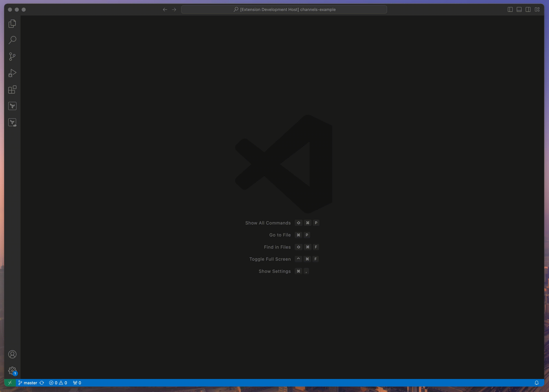
Task: Toggle the primary side bar layout button
Action: click(x=510, y=9)
